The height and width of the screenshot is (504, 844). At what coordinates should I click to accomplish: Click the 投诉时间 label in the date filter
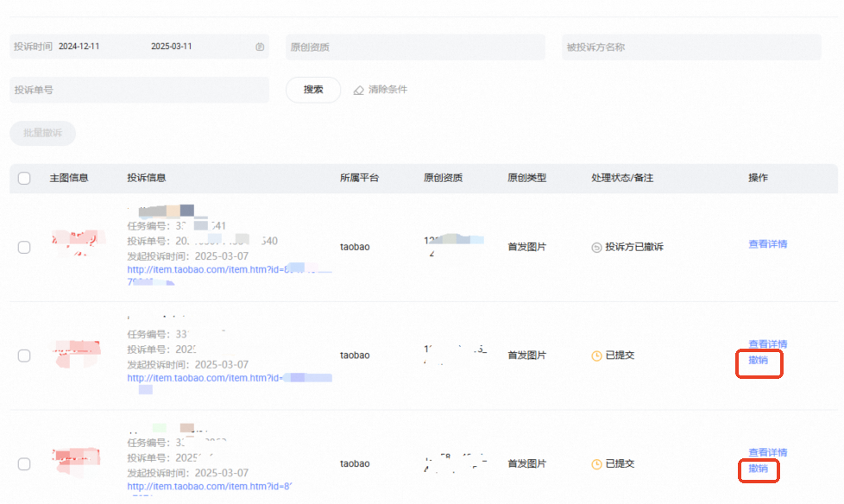(34, 47)
